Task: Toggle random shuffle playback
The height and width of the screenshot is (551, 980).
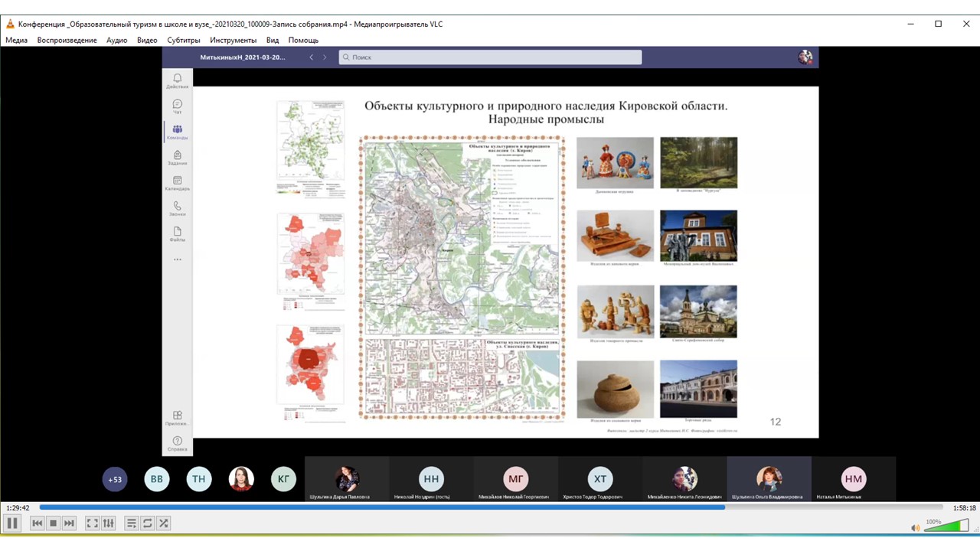Action: [x=164, y=523]
